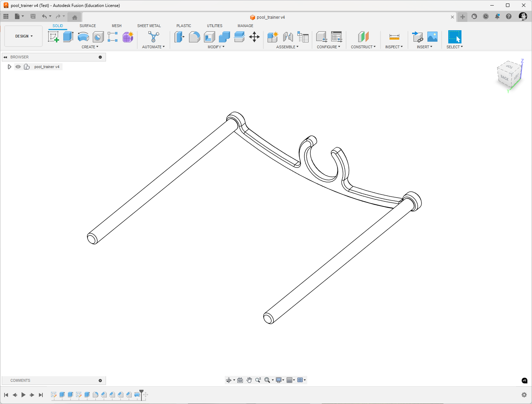This screenshot has height=404, width=532.
Task: Activate the Pan hand tool
Action: (249, 380)
